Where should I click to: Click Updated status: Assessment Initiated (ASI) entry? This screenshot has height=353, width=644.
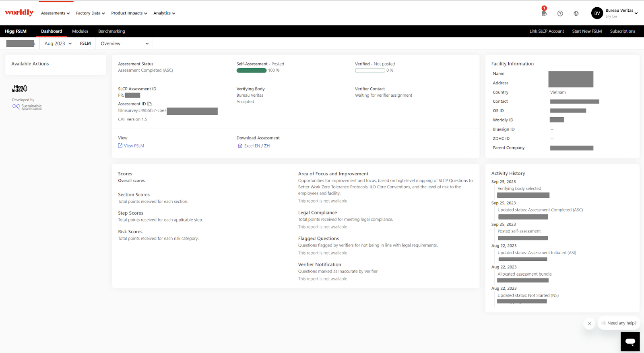point(537,253)
